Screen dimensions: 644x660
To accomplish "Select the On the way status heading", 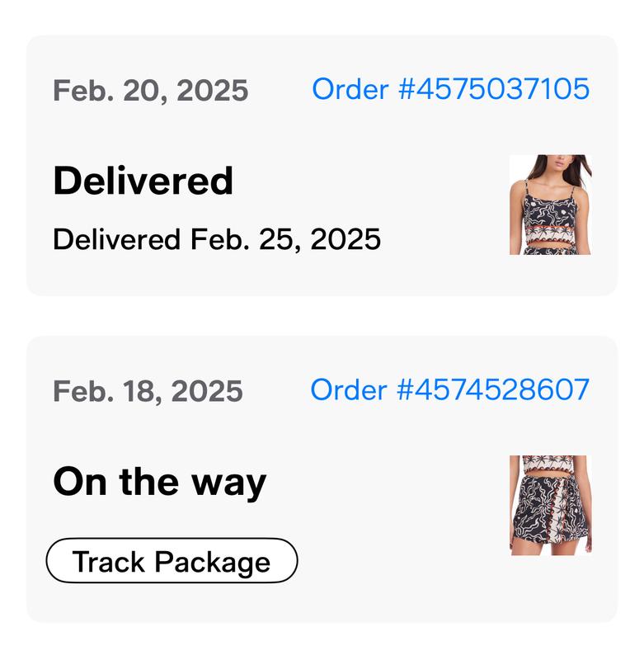I will tap(160, 483).
